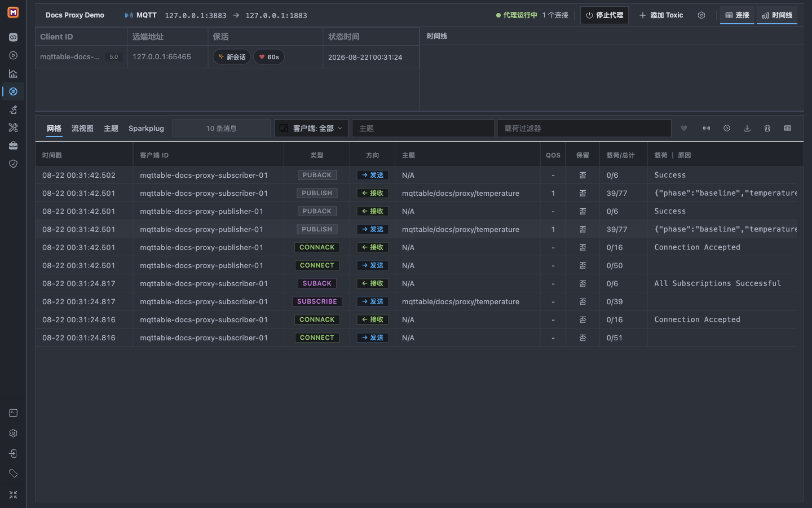Click the SUBACK badge in the message table
Viewport: 812px width, 508px height.
click(317, 283)
